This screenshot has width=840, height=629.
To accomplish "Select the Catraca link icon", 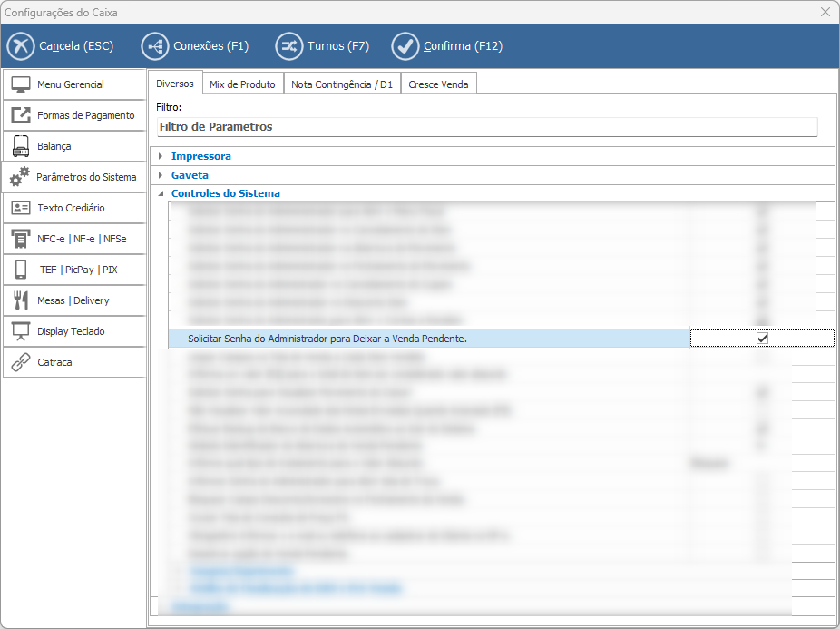I will (21, 362).
